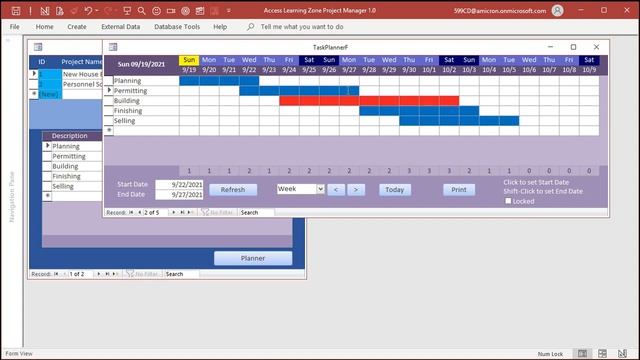Go to next record in project form navigator
The width and height of the screenshot is (640, 360).
[98, 274]
